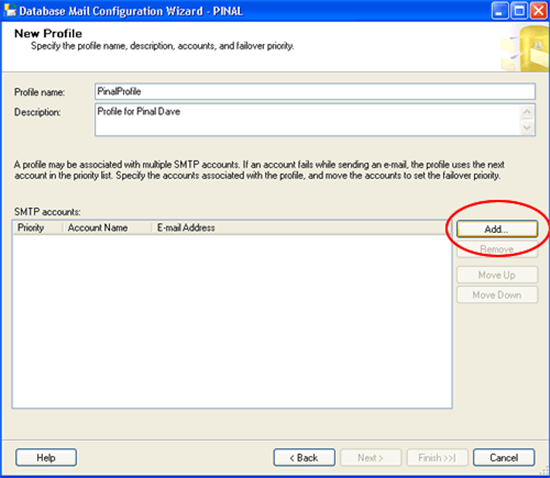Click the disabled Remove button
The width and height of the screenshot is (550, 478).
coord(497,249)
